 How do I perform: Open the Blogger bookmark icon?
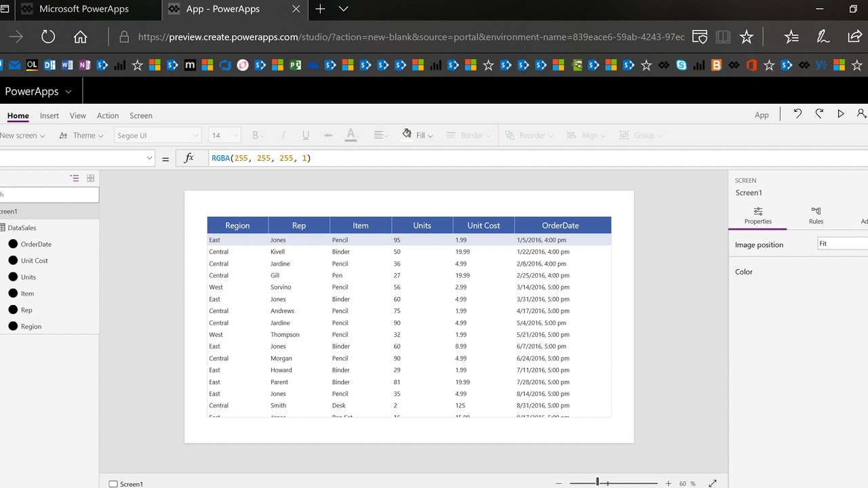(x=716, y=65)
